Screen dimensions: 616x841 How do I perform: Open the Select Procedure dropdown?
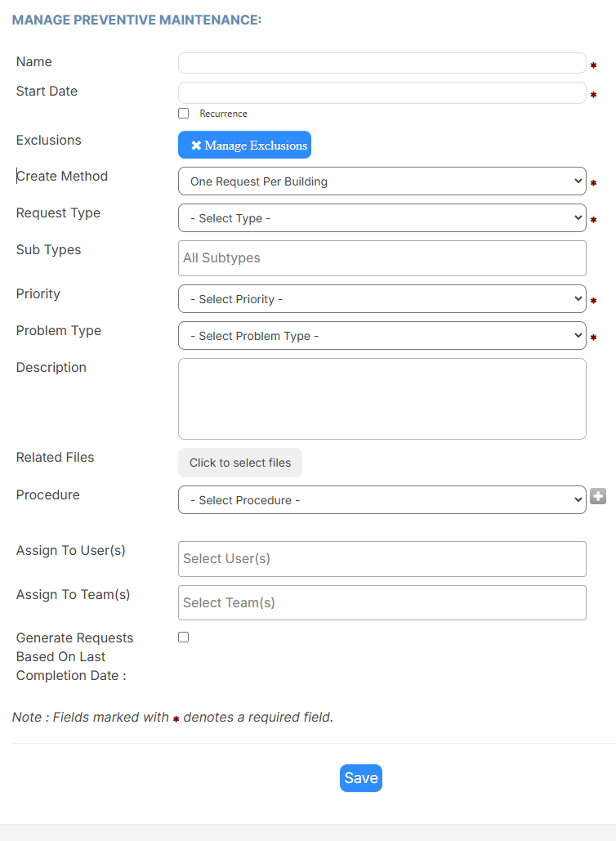(x=382, y=500)
